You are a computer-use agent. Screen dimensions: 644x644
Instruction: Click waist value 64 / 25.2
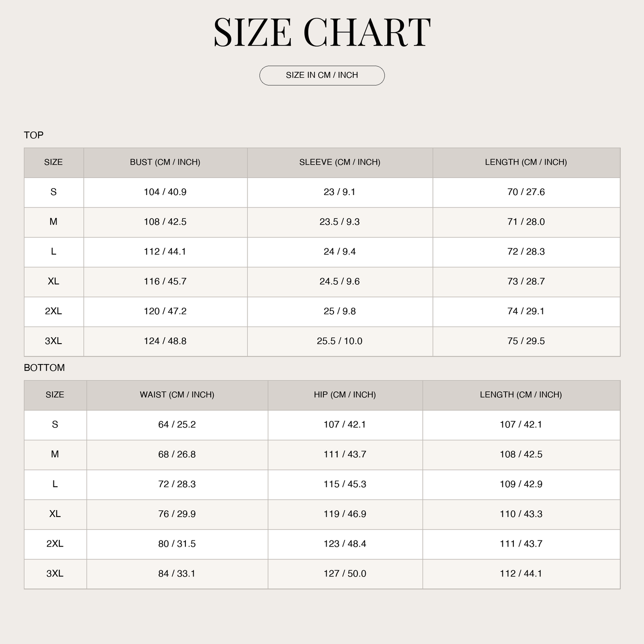[177, 425]
